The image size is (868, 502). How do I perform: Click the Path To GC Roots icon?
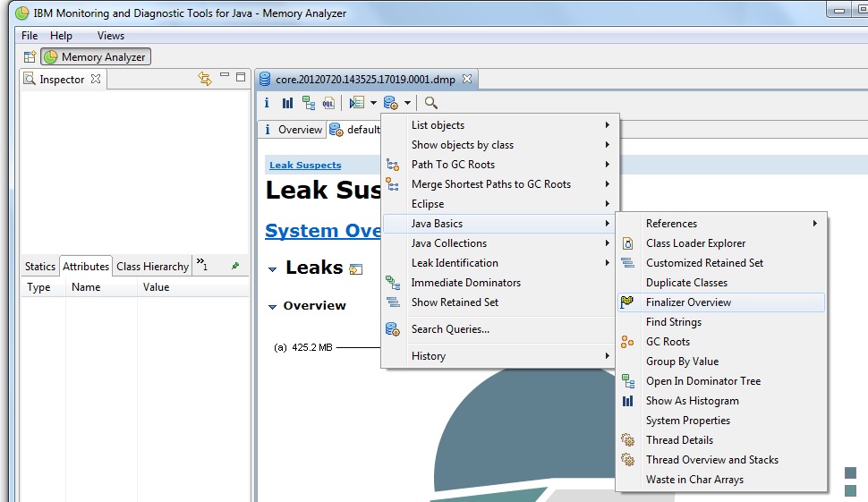tap(393, 165)
